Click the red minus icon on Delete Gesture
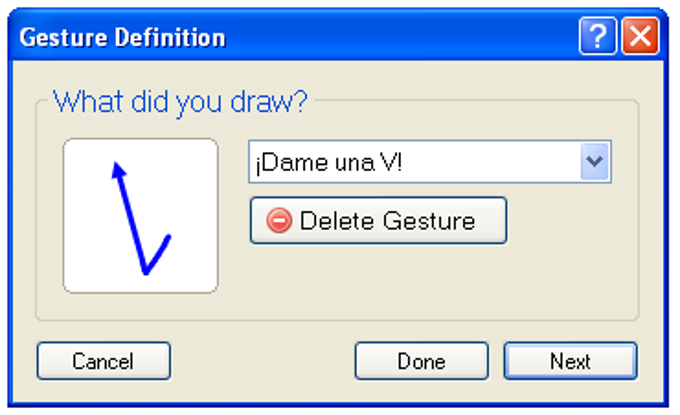Viewport: 680px width, 415px height. pos(279,220)
